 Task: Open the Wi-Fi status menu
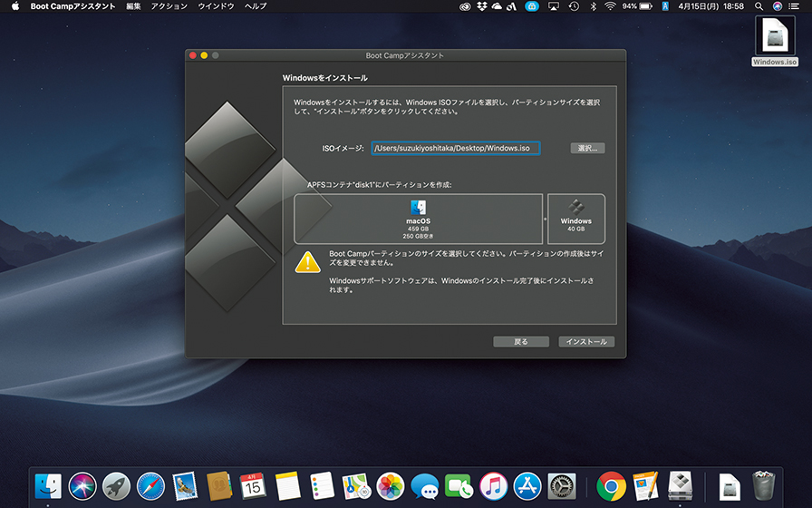click(610, 6)
